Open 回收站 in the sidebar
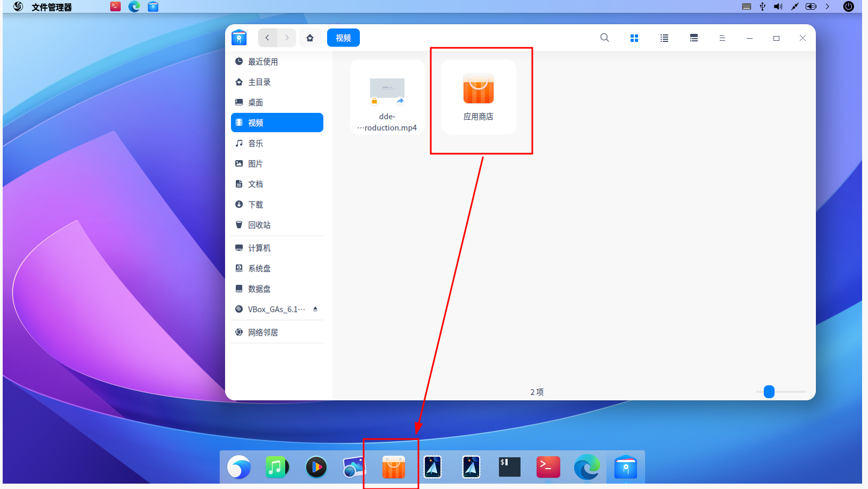 277,225
